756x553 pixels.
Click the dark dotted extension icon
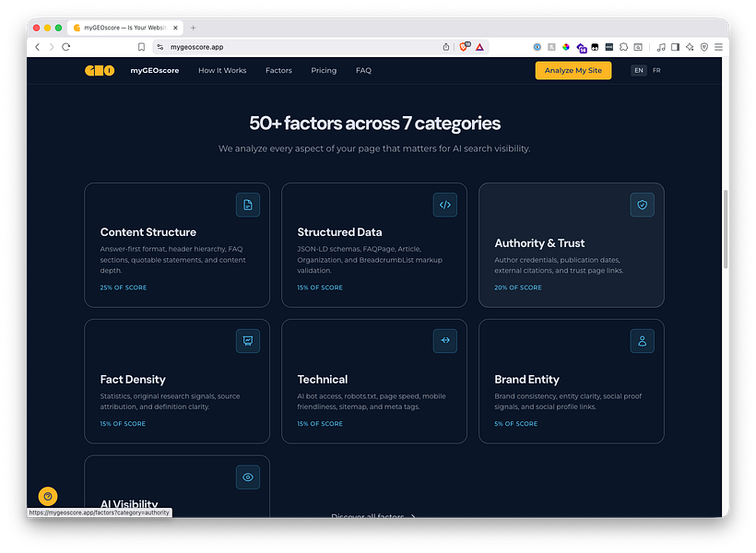click(609, 47)
